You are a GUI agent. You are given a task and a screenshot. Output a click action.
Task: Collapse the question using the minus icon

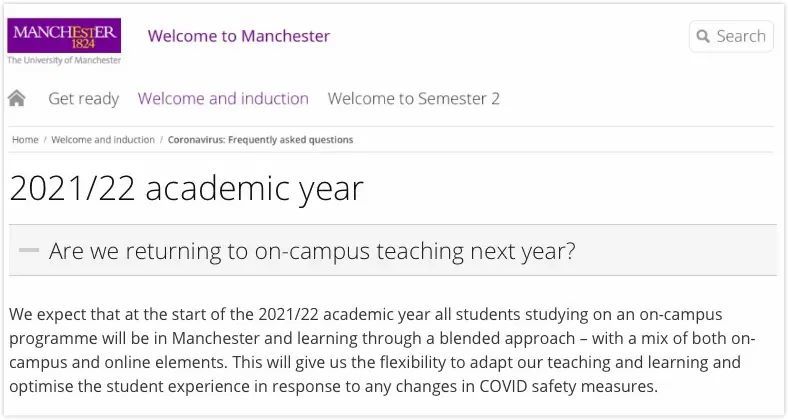point(29,250)
